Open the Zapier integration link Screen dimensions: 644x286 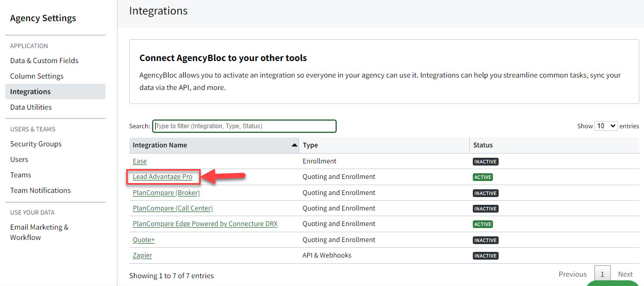(x=142, y=255)
